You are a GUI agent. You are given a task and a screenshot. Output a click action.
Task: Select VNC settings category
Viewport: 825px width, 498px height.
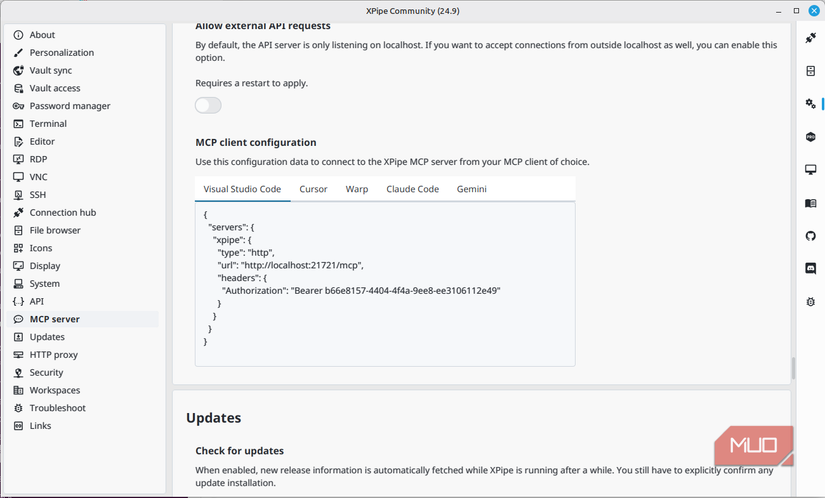[x=83, y=177]
